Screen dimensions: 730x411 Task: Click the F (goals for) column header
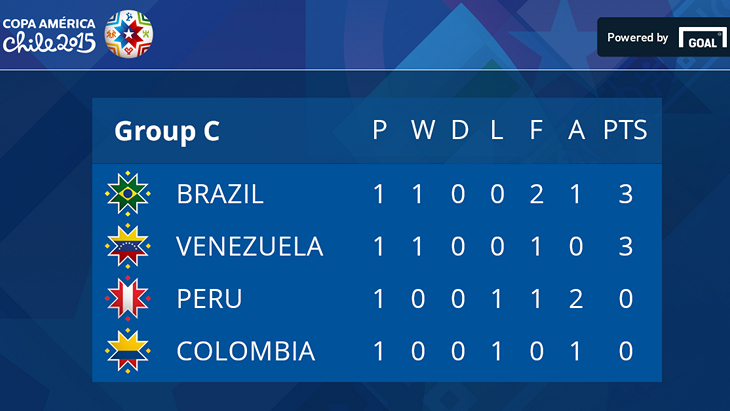tap(536, 131)
